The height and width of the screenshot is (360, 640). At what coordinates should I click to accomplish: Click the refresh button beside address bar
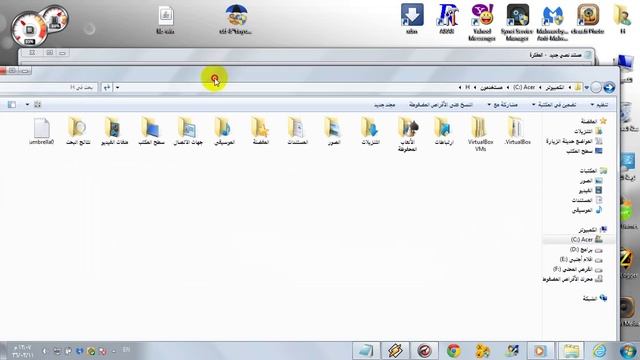pos(107,87)
